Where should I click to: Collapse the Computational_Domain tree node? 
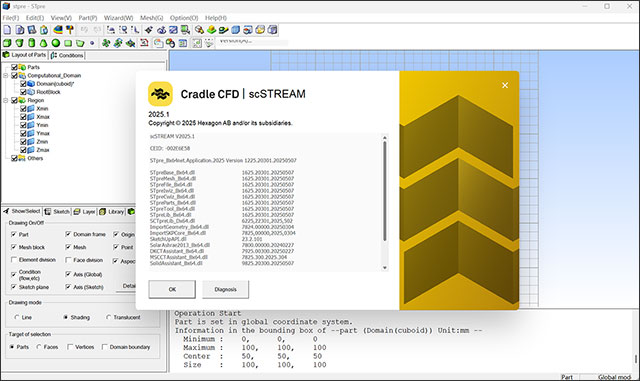6,76
